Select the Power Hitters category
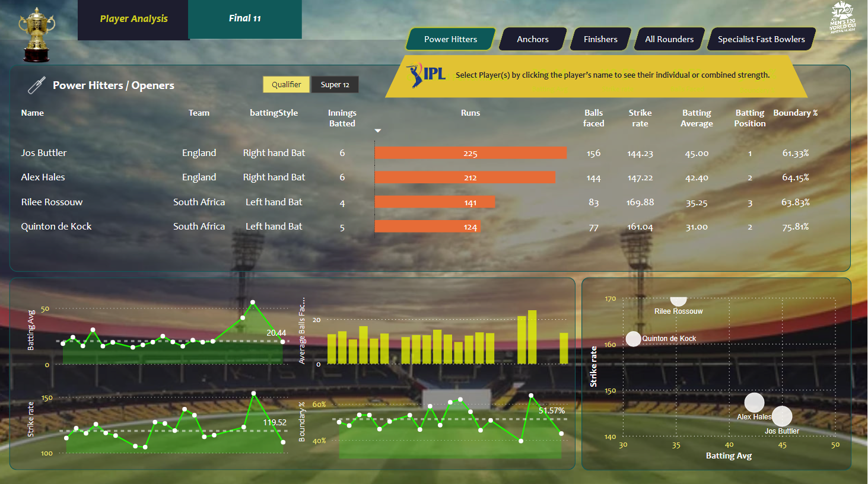This screenshot has width=868, height=484. [x=450, y=39]
